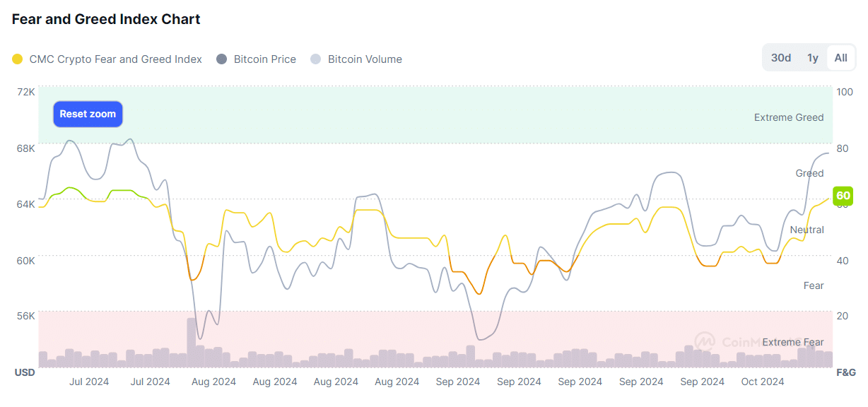Expand the All time range view
Image resolution: width=868 pixels, height=407 pixels.
pos(840,58)
